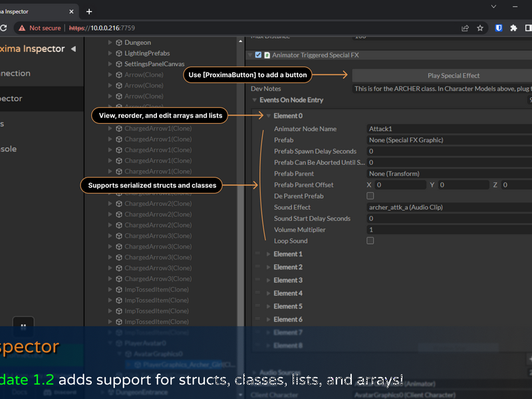Expand Element 6

(269, 320)
